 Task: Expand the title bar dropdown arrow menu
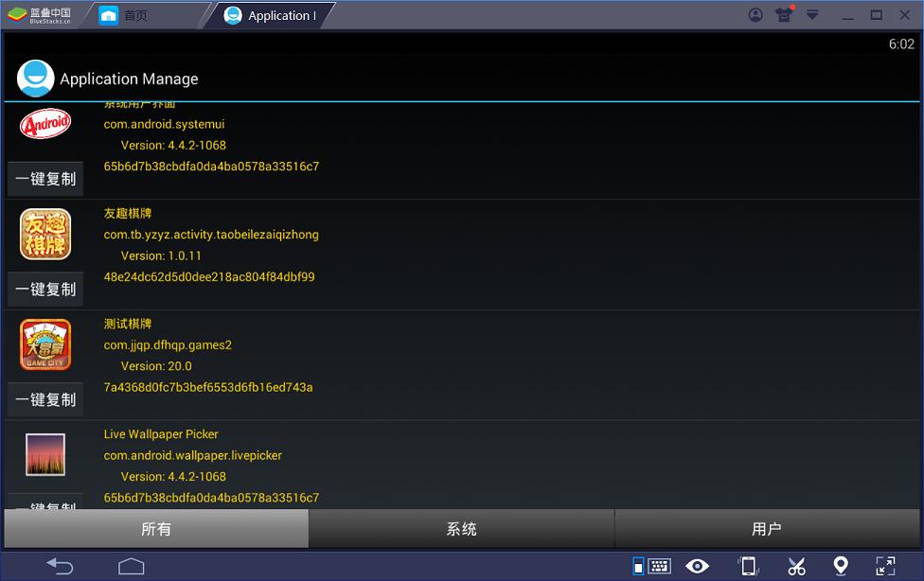811,15
